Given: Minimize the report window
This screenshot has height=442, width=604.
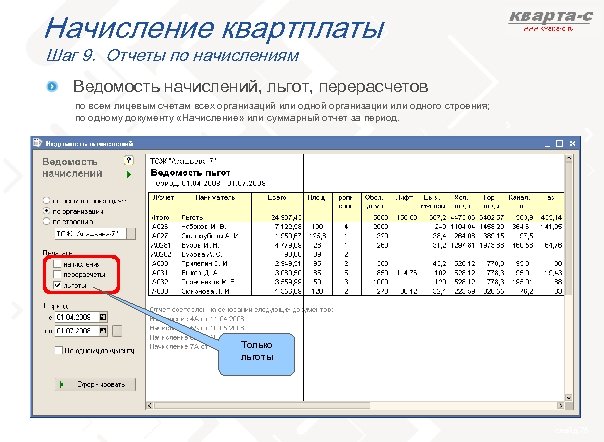Looking at the screenshot, I should pyautogui.click(x=547, y=144).
